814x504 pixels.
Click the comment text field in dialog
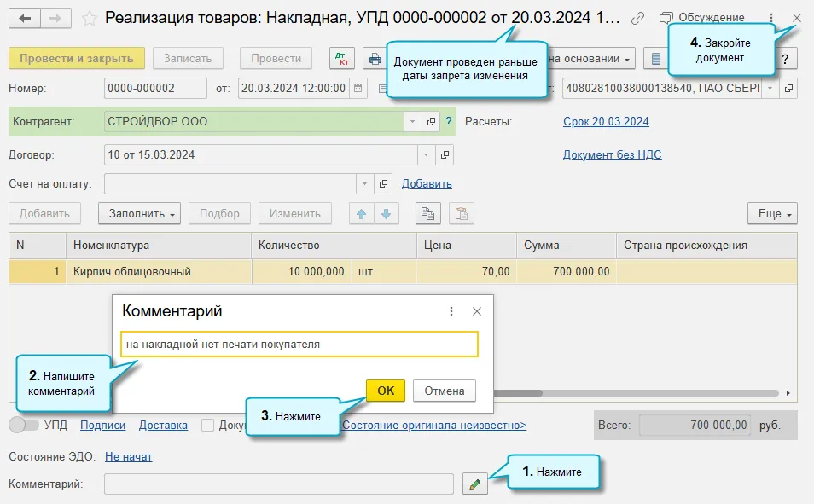[299, 345]
